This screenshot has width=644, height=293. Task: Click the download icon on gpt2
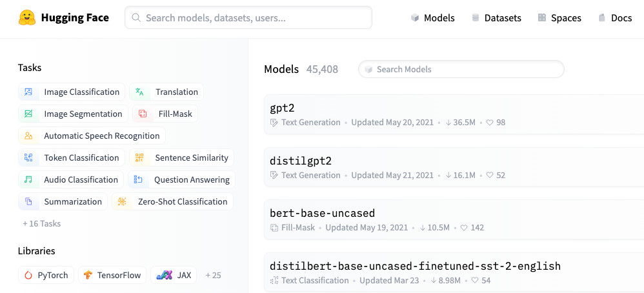click(x=448, y=123)
